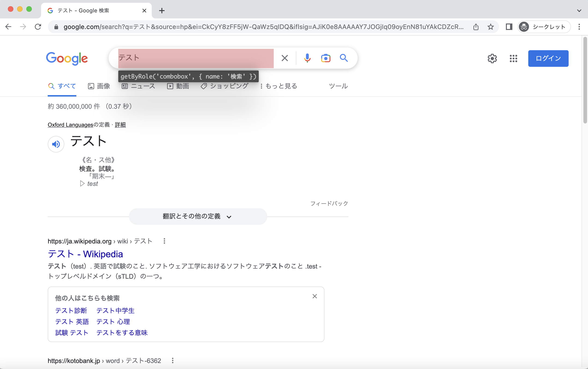Click the 詳細 link

[x=120, y=125]
